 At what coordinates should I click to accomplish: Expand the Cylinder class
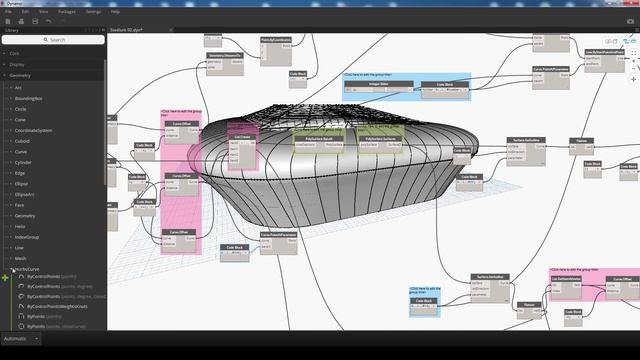click(x=11, y=162)
